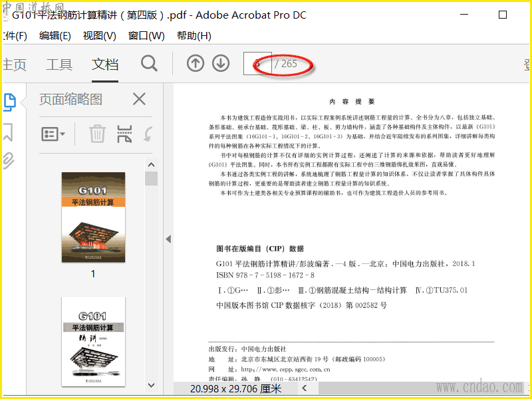
Task: Click thumbnail panel scroll down arrow
Action: click(152, 385)
